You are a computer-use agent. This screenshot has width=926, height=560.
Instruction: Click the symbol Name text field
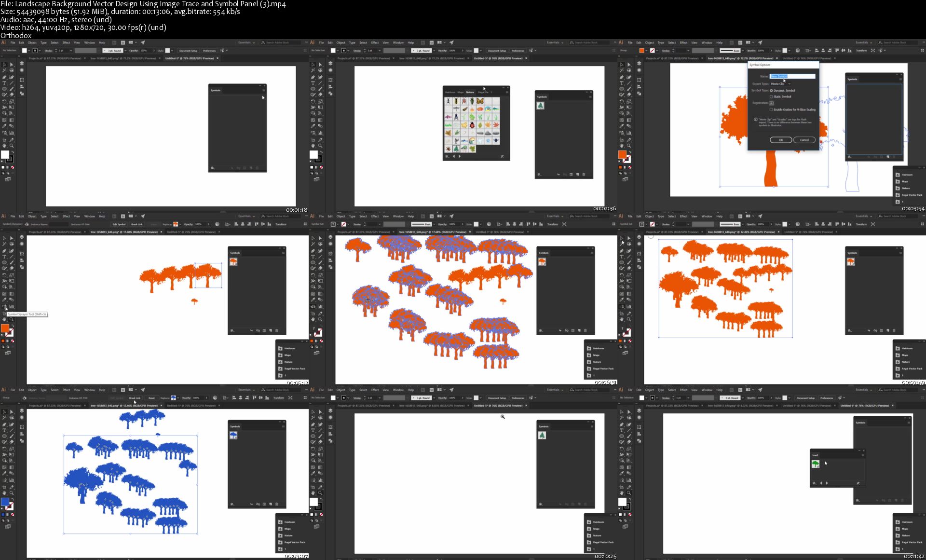point(792,76)
